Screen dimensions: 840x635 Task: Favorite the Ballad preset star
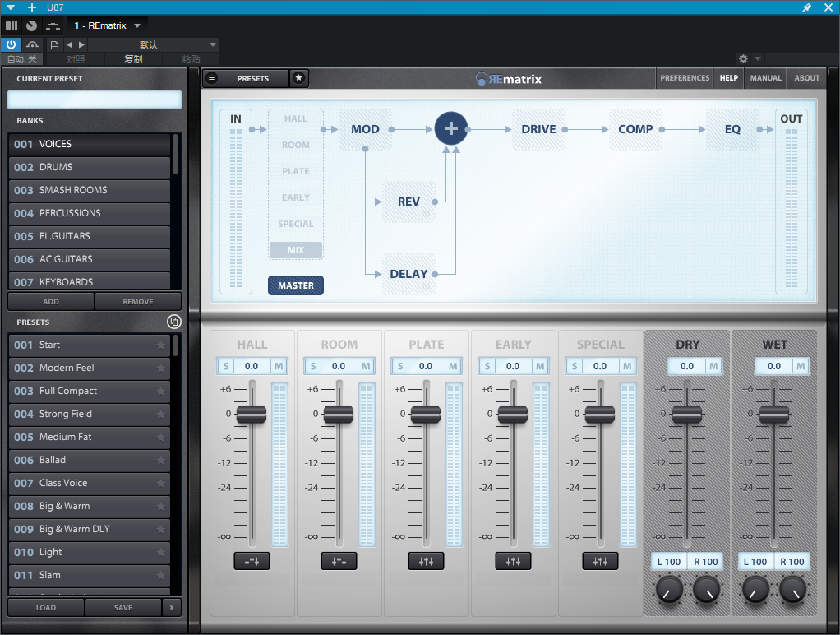(161, 460)
